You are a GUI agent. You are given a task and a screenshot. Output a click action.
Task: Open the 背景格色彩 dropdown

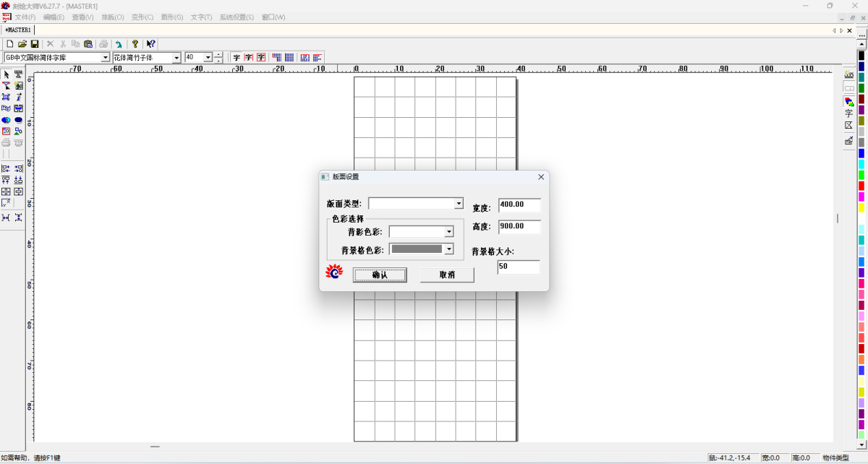448,249
